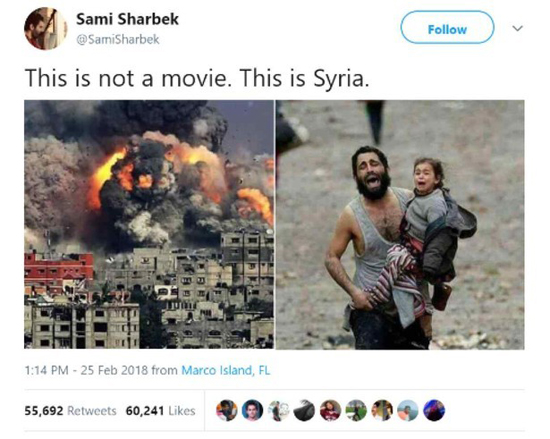
Task: Click the last liker avatar with purple glow
Action: 434,410
